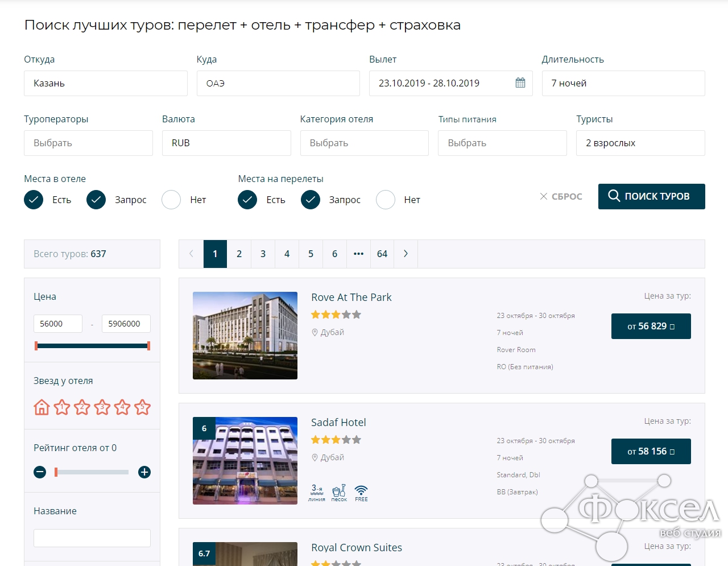The height and width of the screenshot is (566, 728).
Task: Select the 3-star rating icon
Action: (102, 407)
